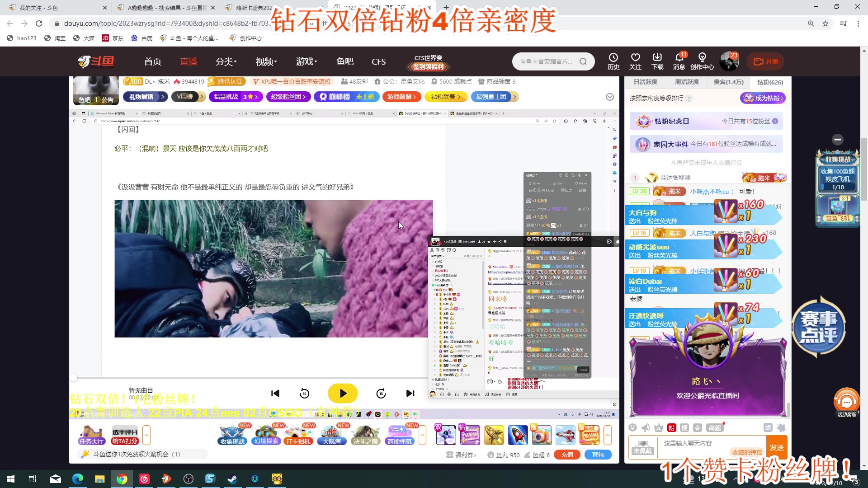Collapse the 收集挑战 side widget

tap(838, 139)
